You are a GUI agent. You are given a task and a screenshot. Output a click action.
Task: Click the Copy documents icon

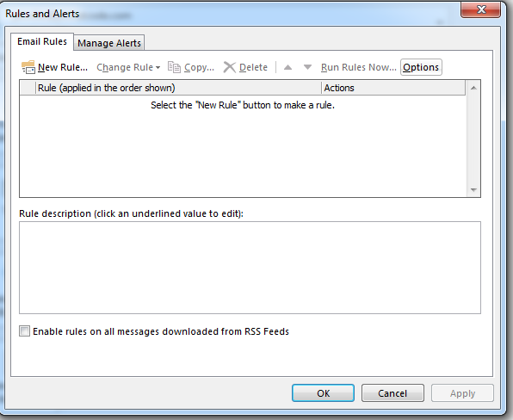174,67
